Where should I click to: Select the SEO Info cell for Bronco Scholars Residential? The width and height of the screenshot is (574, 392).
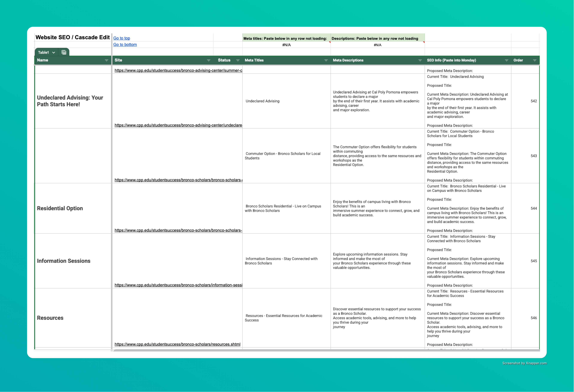(468, 208)
